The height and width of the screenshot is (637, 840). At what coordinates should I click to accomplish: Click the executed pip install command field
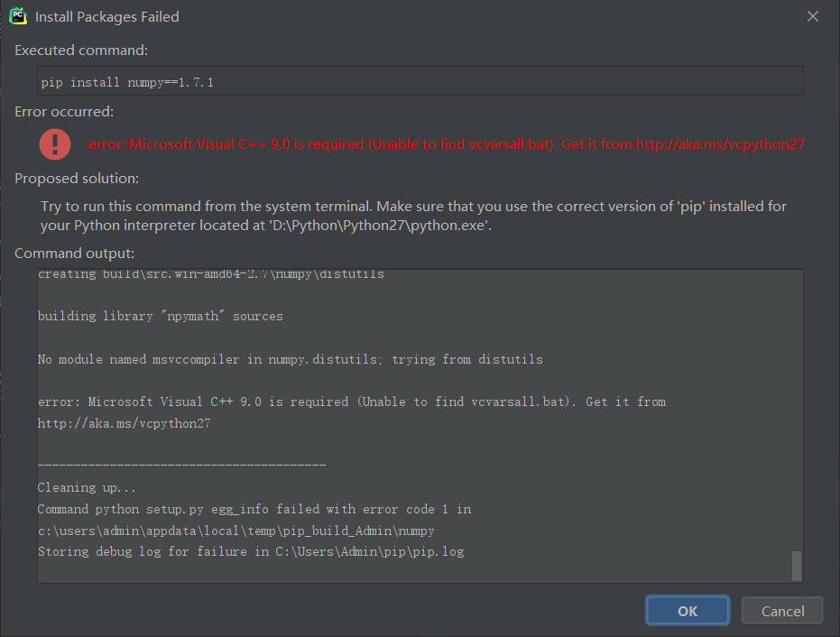click(x=420, y=81)
